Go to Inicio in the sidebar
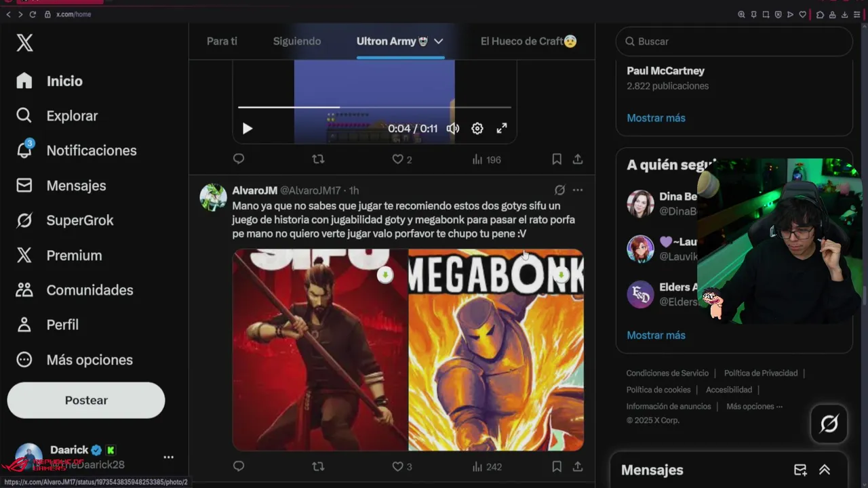The image size is (868, 488). coord(50,81)
